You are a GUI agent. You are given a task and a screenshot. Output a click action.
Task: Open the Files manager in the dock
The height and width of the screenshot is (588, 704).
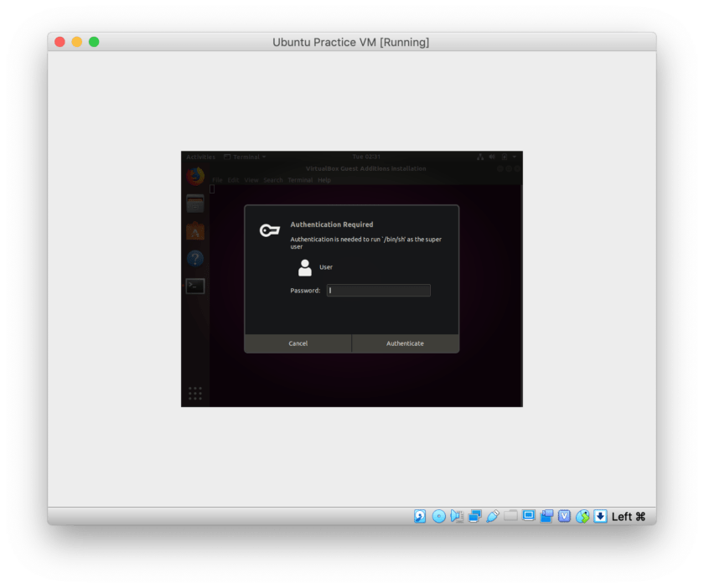pos(195,204)
